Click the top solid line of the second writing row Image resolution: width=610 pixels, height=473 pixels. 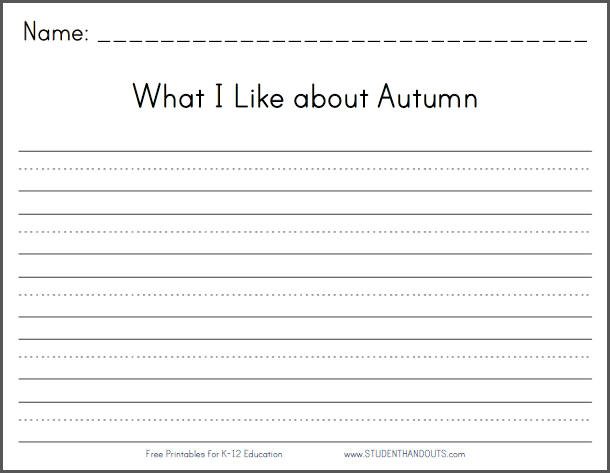[x=305, y=214]
